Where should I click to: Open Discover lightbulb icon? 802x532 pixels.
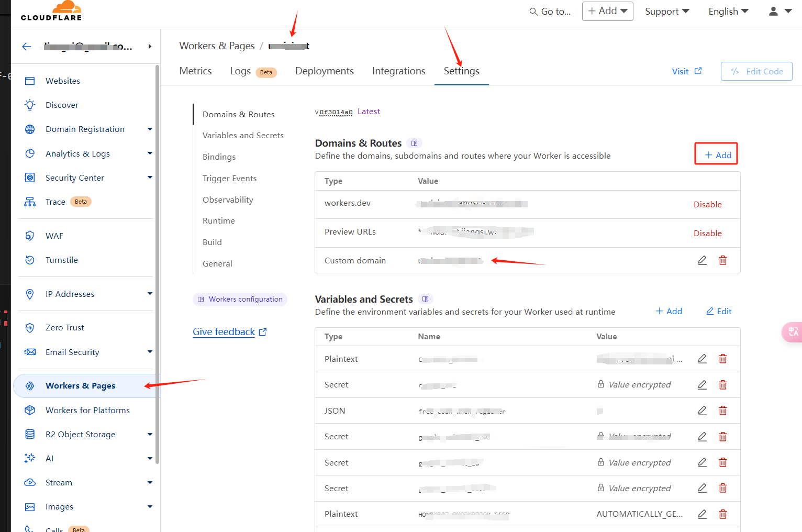click(30, 105)
